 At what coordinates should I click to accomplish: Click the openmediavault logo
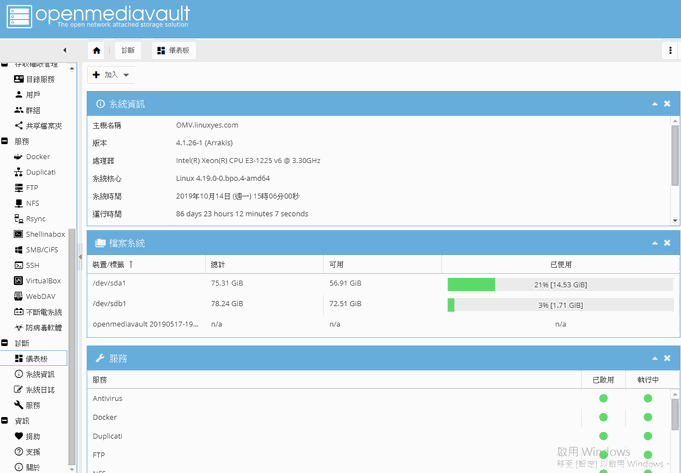pos(98,16)
